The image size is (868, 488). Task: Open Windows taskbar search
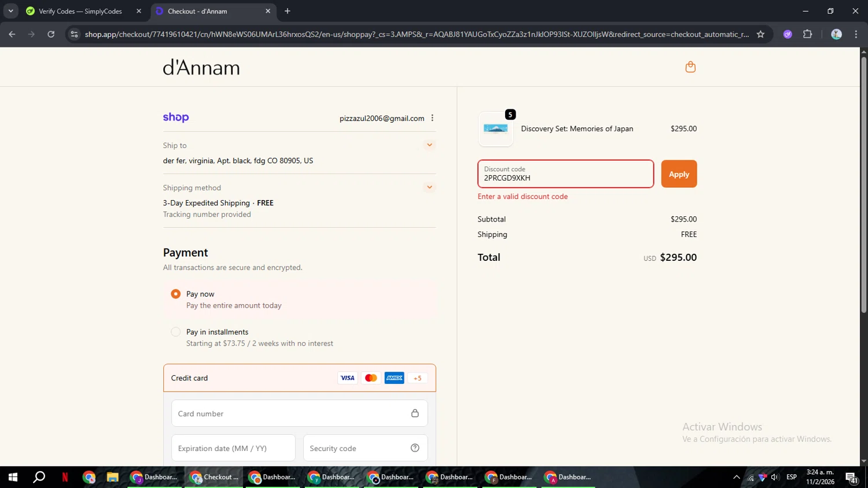[x=39, y=477]
